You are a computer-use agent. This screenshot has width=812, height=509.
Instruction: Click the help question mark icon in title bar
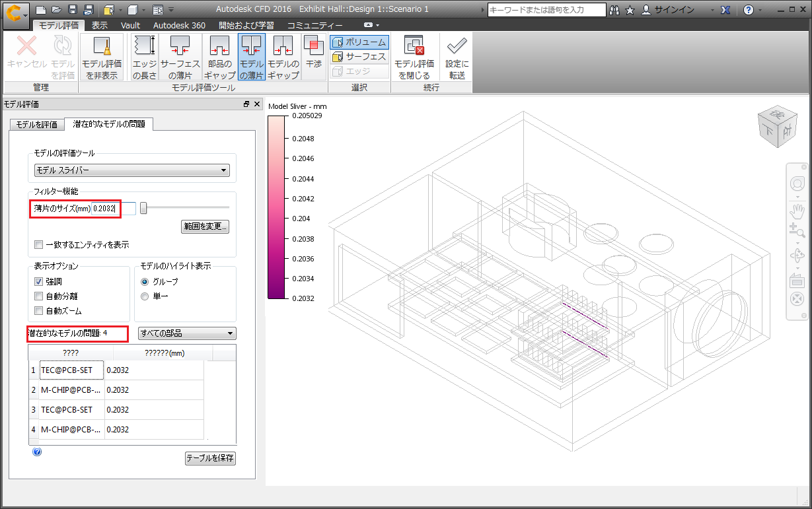(x=748, y=10)
